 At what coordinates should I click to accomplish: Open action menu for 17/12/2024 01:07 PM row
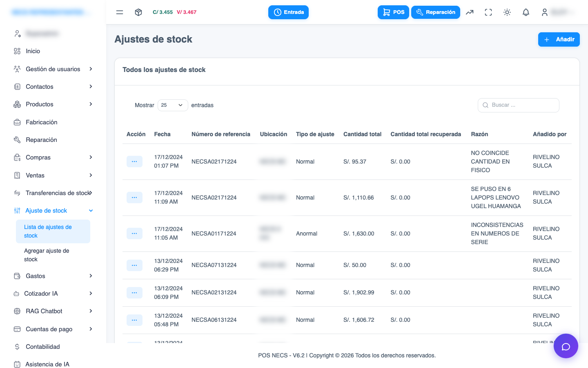point(134,162)
